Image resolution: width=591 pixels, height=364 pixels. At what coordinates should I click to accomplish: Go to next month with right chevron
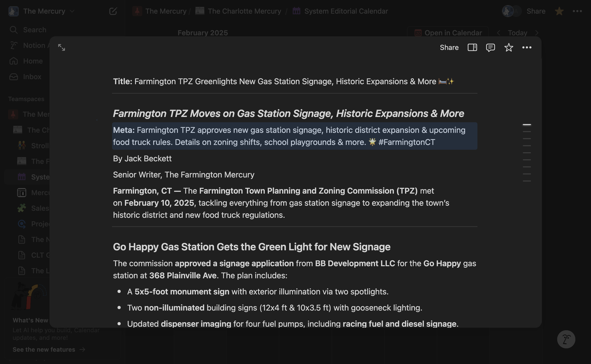(x=537, y=33)
